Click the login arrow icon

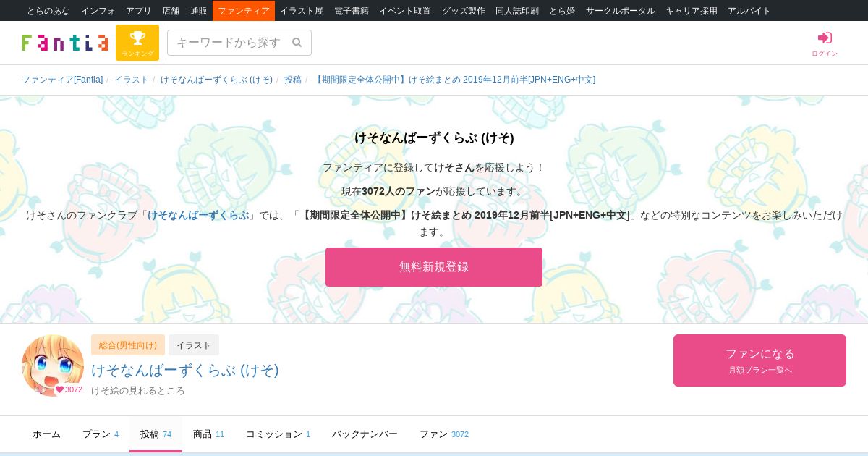pos(825,38)
